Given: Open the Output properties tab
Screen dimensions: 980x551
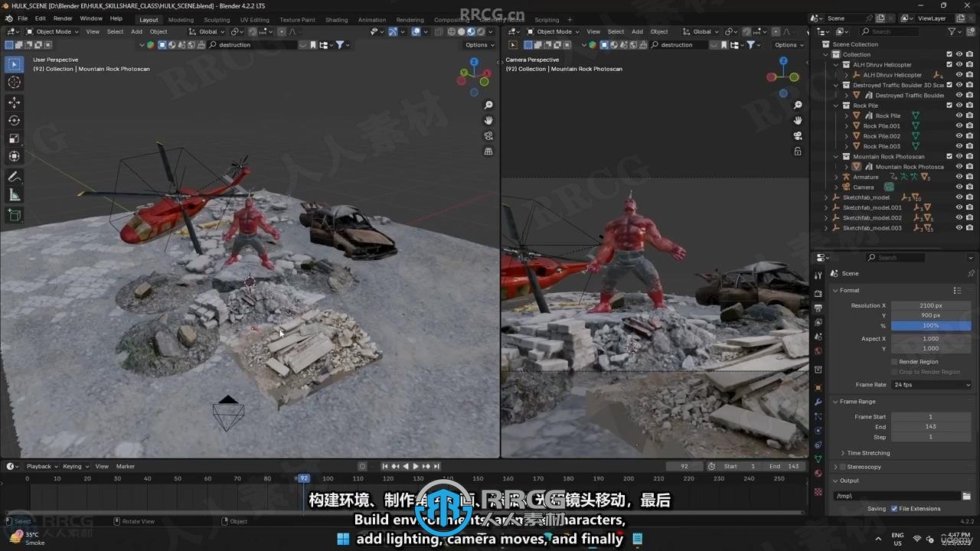Looking at the screenshot, I should [x=818, y=308].
